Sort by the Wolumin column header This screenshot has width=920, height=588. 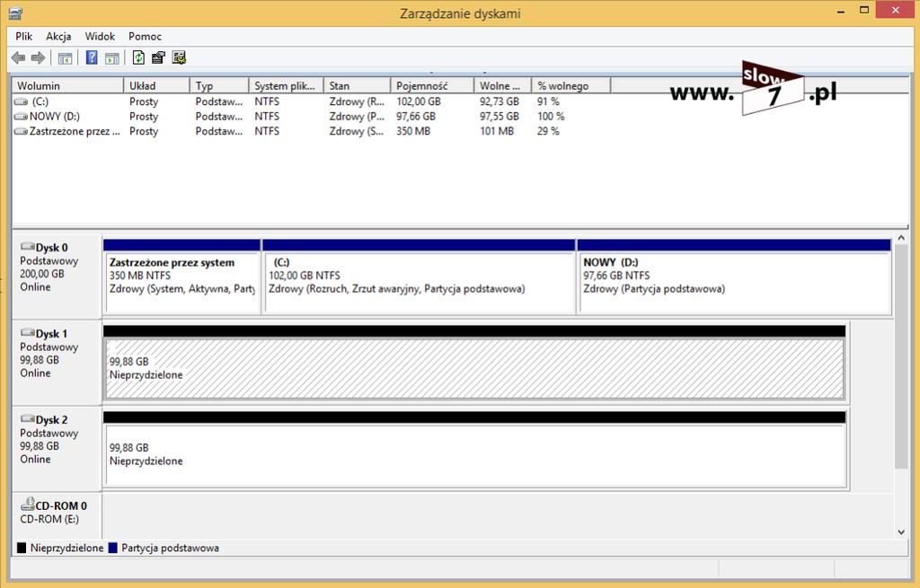[67, 85]
